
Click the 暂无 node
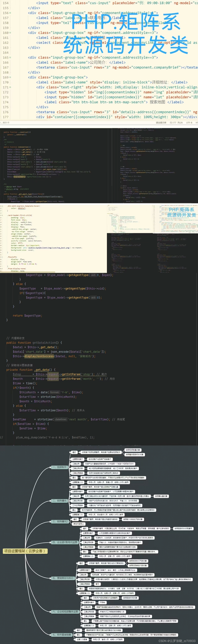97,584
